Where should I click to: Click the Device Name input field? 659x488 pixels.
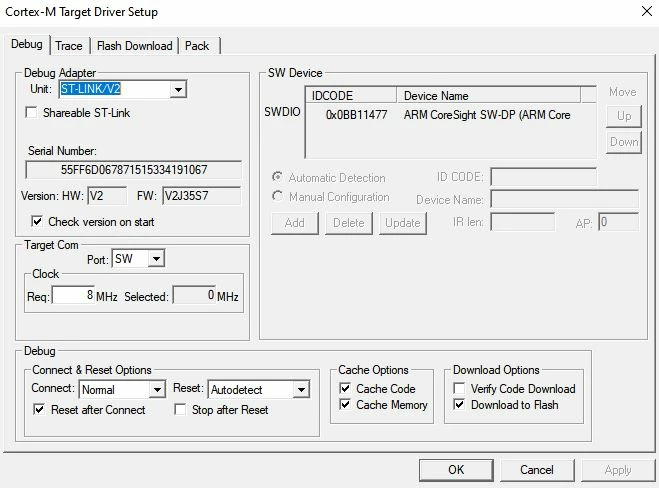click(x=564, y=198)
